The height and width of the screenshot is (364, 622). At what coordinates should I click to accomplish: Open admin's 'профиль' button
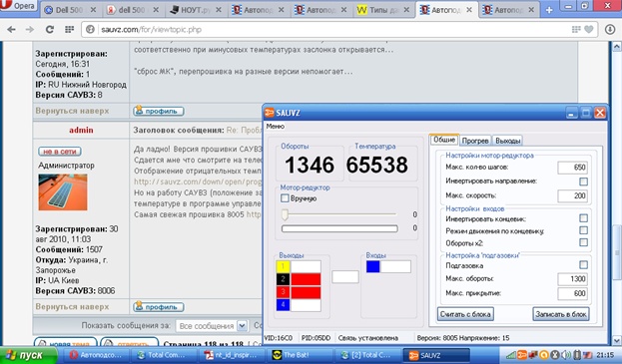(x=159, y=306)
